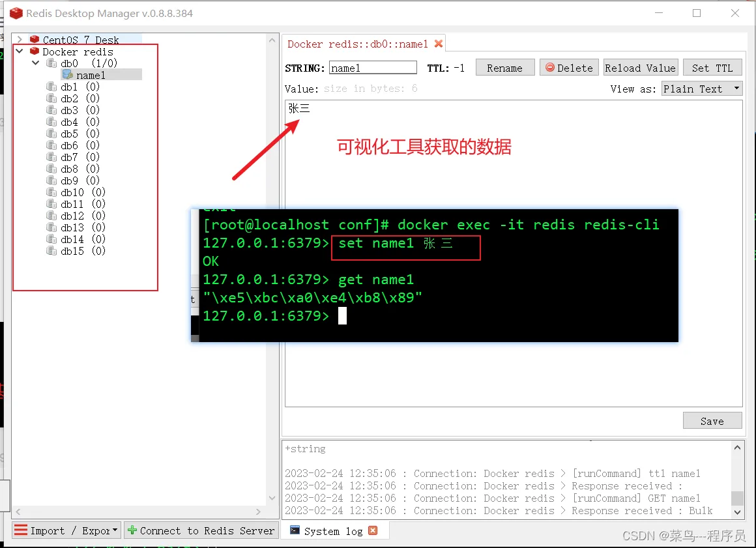Click the '+string' log entry
Screen dimensions: 756x548
(305, 449)
